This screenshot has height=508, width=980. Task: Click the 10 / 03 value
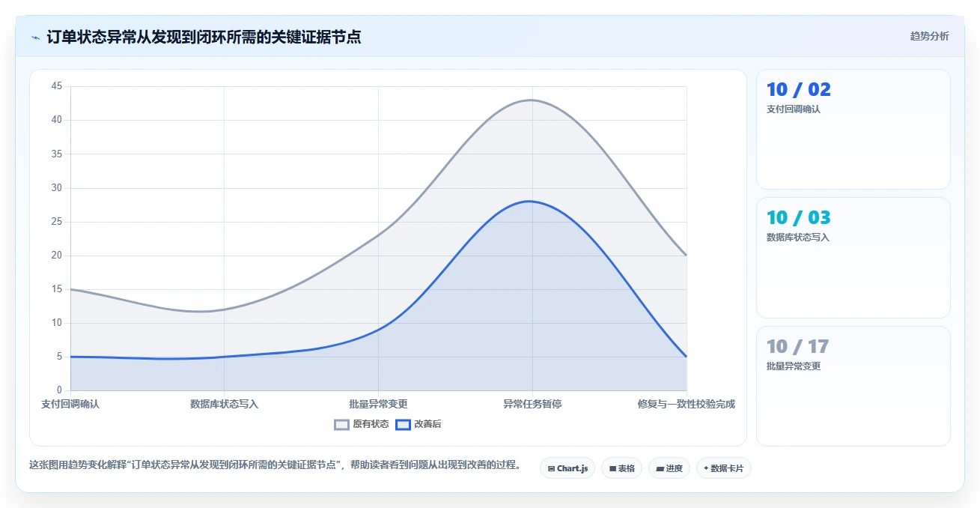(x=798, y=218)
